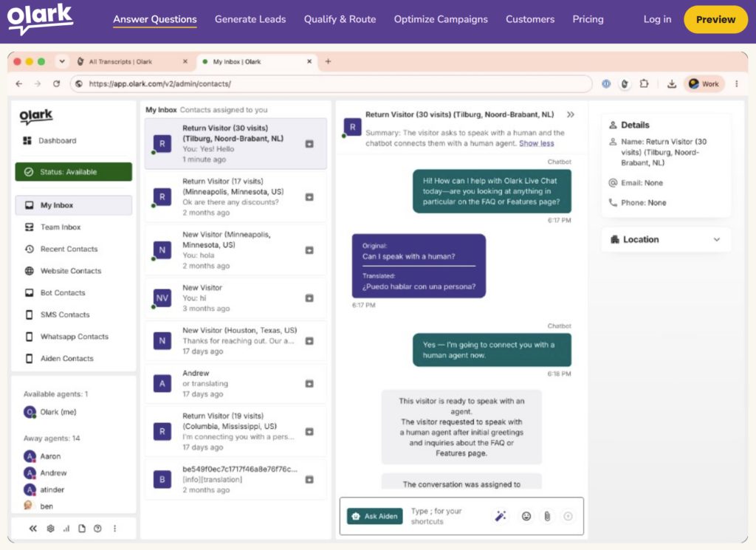Collapse sidebar with double left chevron

pos(32,529)
